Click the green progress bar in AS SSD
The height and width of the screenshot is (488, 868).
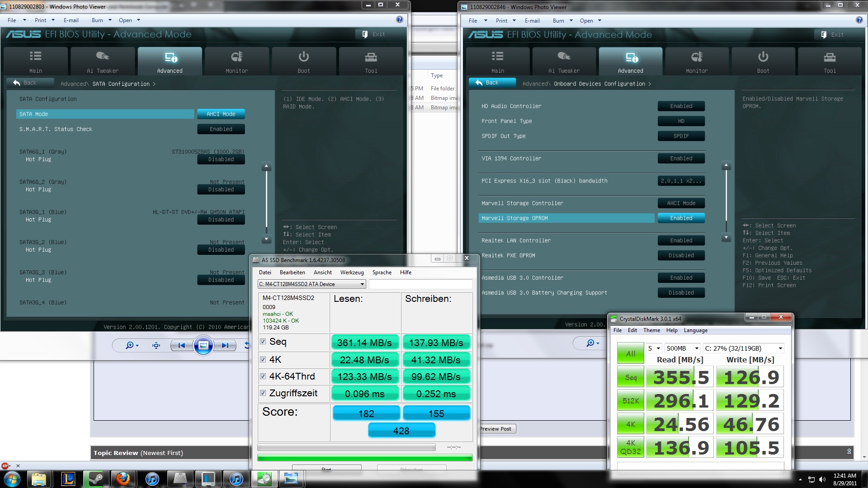click(365, 458)
